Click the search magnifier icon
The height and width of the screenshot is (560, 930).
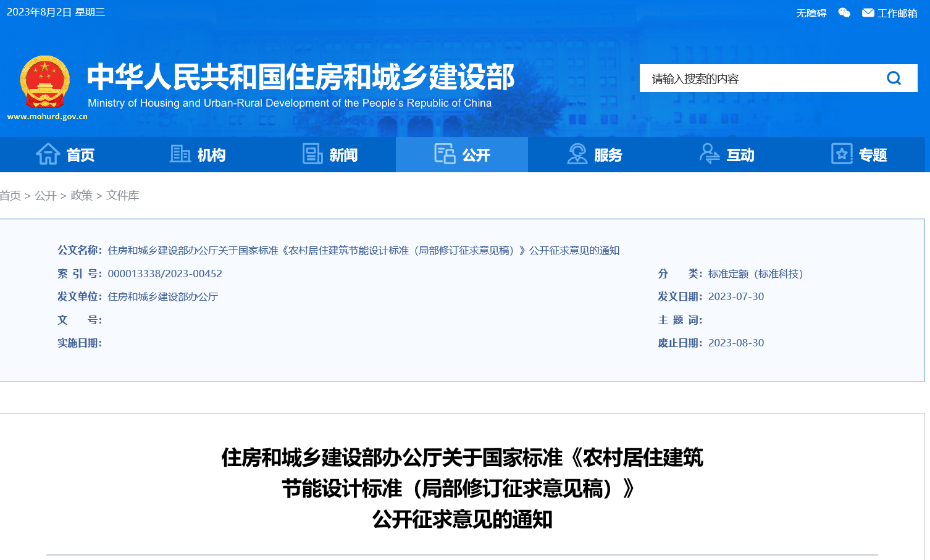click(894, 78)
